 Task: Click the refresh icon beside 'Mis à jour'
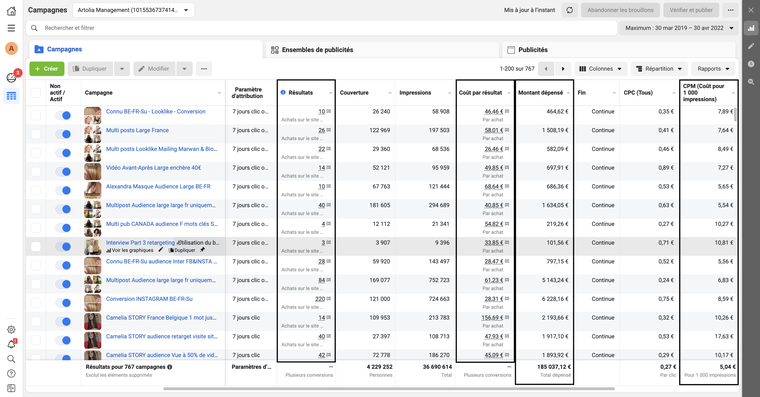[x=570, y=10]
